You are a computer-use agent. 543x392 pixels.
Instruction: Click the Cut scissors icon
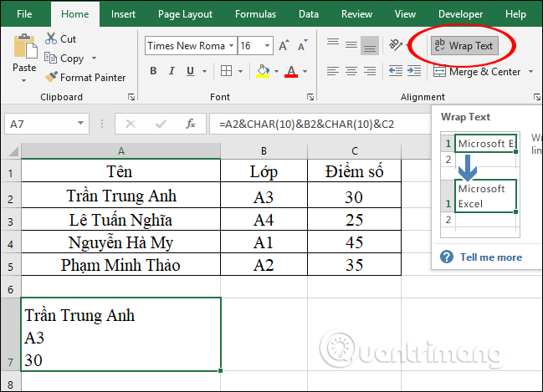coord(50,39)
